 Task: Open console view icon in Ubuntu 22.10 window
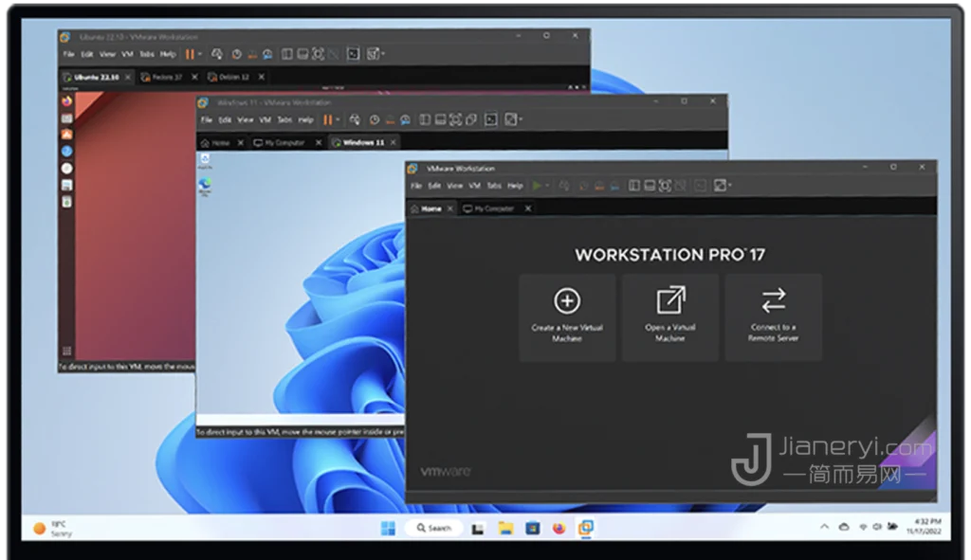353,54
